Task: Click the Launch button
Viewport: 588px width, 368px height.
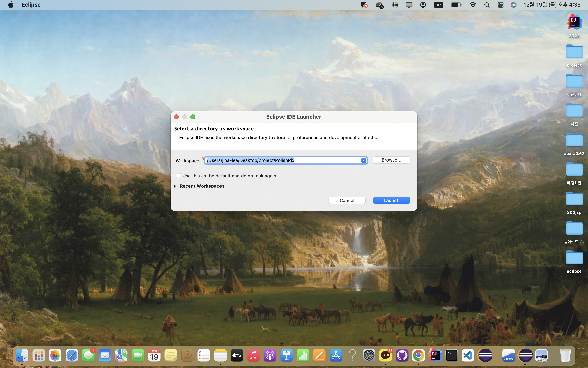Action: point(391,200)
